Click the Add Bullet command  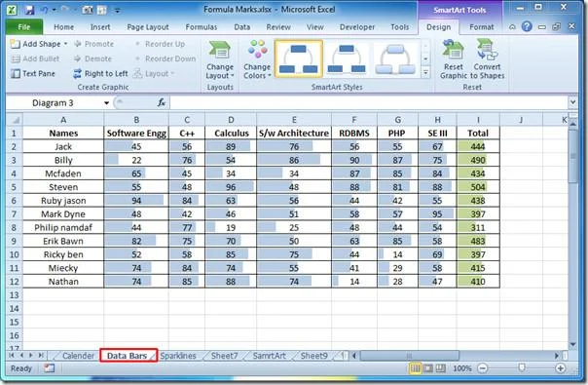pos(35,58)
